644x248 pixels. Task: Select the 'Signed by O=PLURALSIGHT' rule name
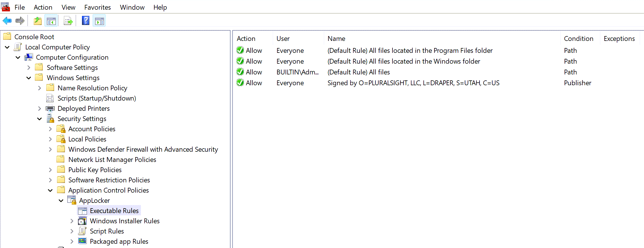[x=413, y=83]
